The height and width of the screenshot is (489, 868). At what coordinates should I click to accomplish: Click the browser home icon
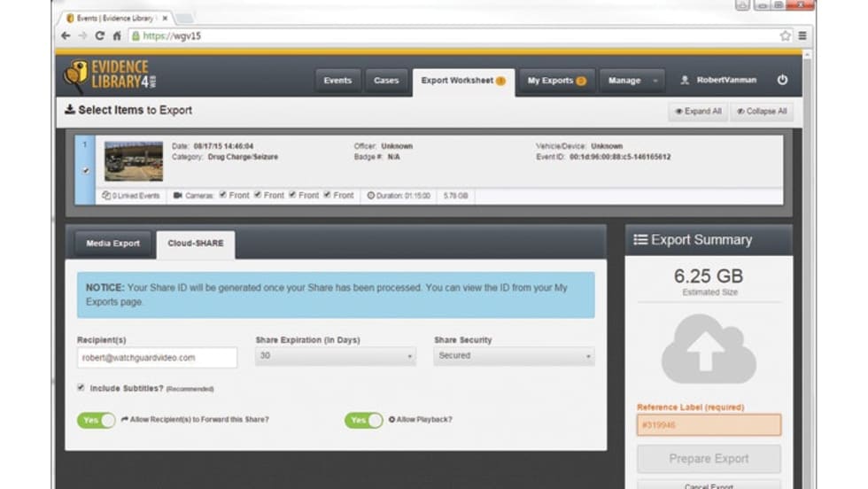[116, 36]
